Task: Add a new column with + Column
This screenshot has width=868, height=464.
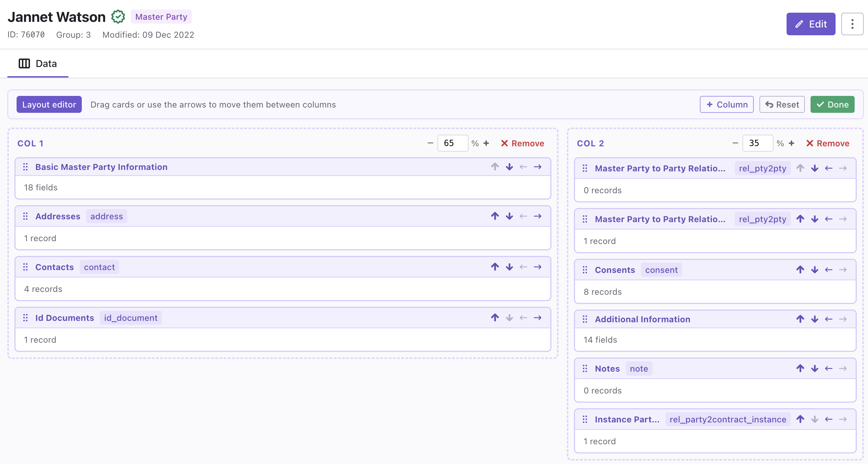Action: 727,104
